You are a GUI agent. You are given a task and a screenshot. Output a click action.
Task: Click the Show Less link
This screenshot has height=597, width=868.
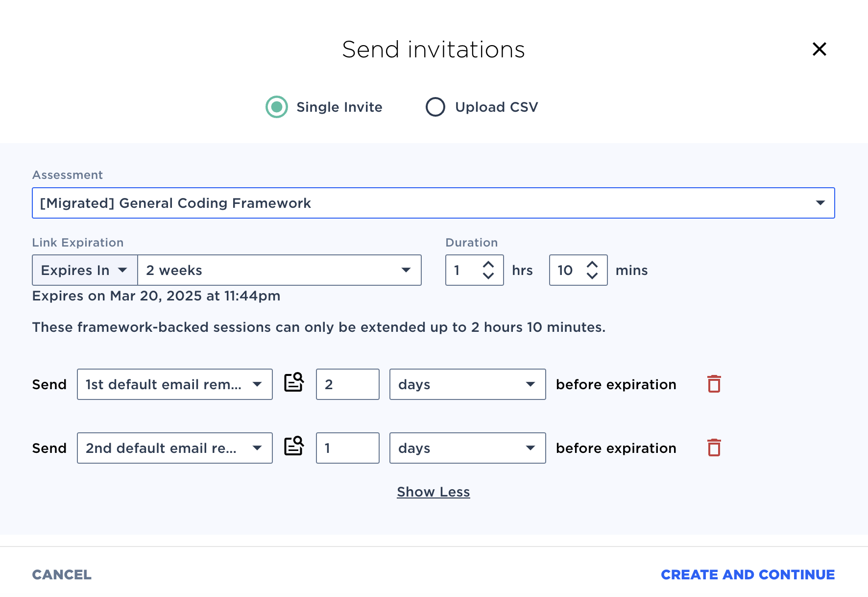(434, 492)
